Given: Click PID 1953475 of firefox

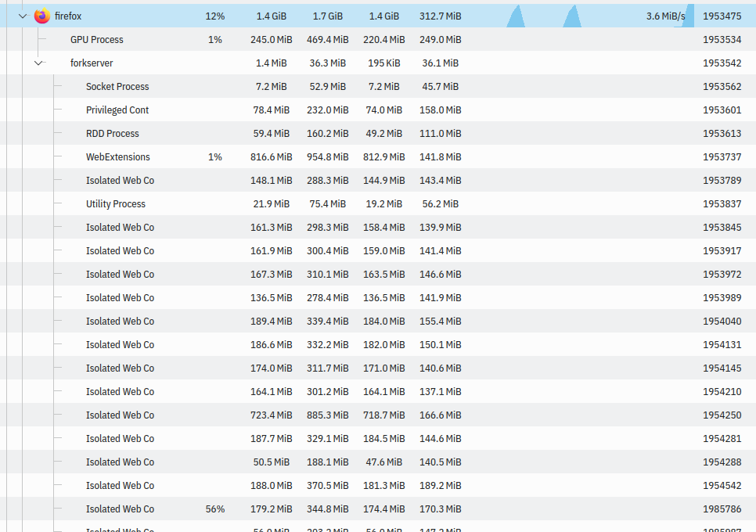Looking at the screenshot, I should tap(722, 16).
